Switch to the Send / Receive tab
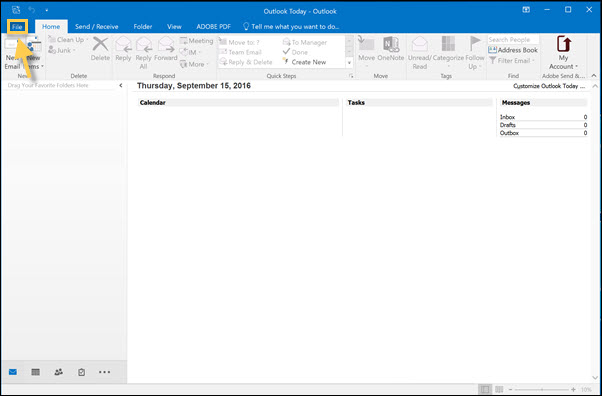This screenshot has height=396, width=602. (x=96, y=27)
